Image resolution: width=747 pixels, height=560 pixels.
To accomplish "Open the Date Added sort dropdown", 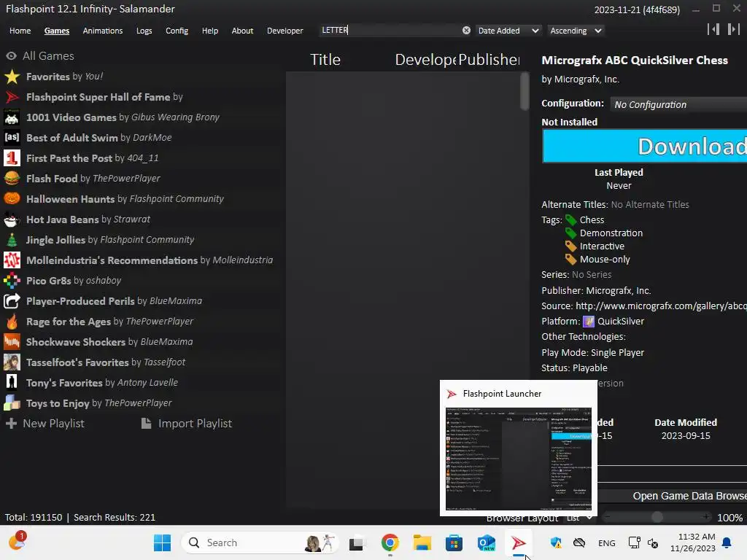I will [508, 31].
